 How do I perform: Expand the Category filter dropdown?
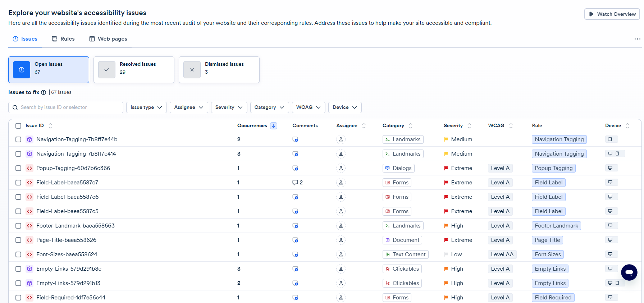(x=269, y=107)
